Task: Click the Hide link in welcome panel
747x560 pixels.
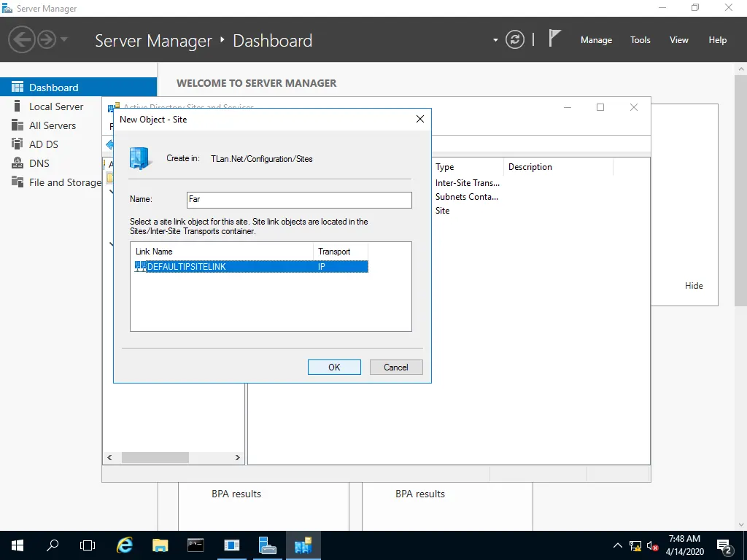Action: 694,286
